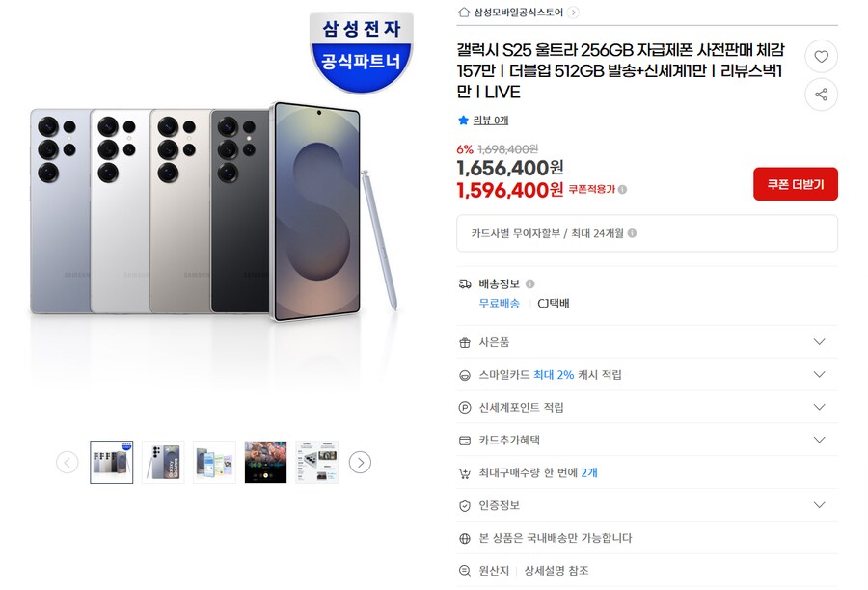Click the delivery truck icon beside 배송정보
The width and height of the screenshot is (868, 590).
pos(464,283)
